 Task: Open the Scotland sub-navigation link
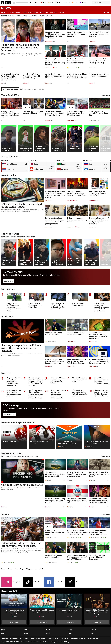19,16
